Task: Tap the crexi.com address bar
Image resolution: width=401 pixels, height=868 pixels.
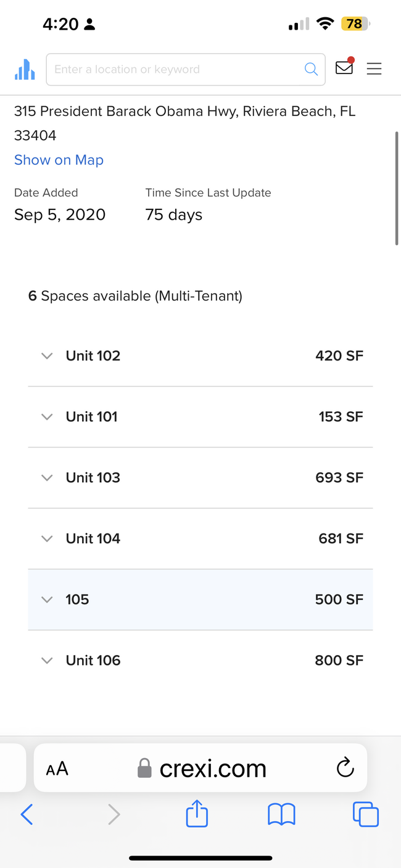Action: tap(200, 768)
